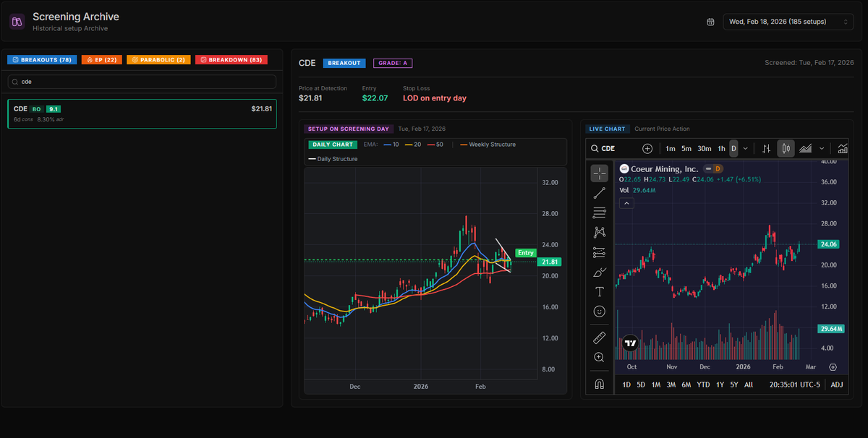Switch chart to 30m interval
The image size is (868, 438).
[705, 148]
